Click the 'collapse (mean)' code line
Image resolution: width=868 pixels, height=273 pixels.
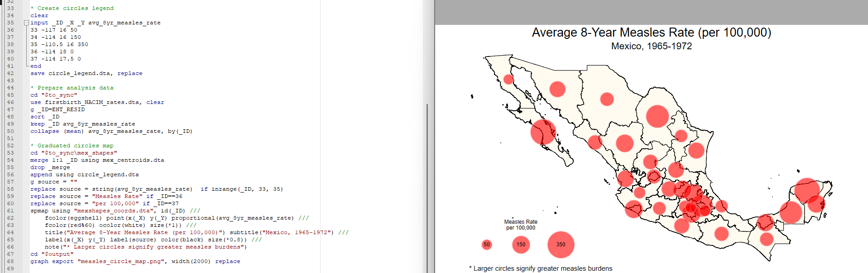[x=111, y=131]
